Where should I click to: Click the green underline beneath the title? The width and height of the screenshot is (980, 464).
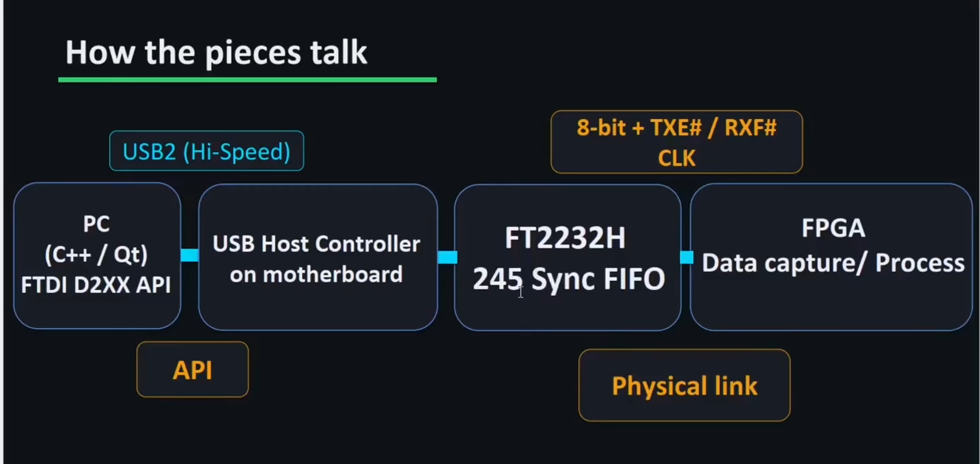(247, 80)
